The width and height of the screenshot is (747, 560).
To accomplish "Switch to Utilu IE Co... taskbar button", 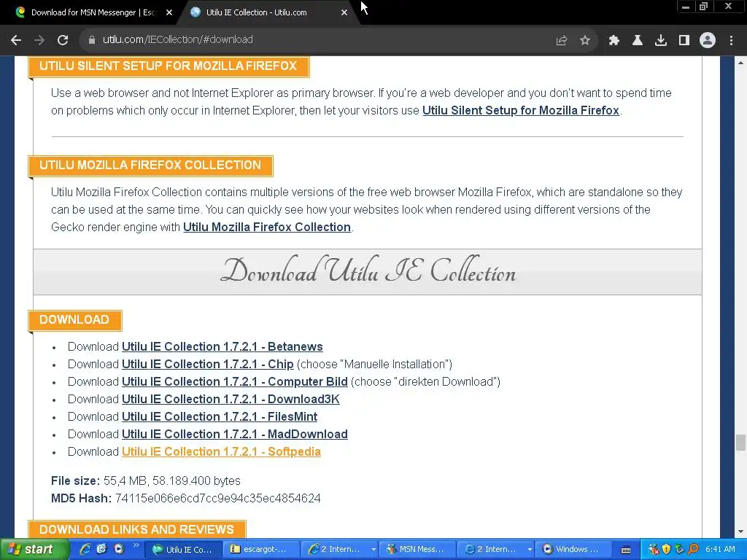I will [185, 550].
